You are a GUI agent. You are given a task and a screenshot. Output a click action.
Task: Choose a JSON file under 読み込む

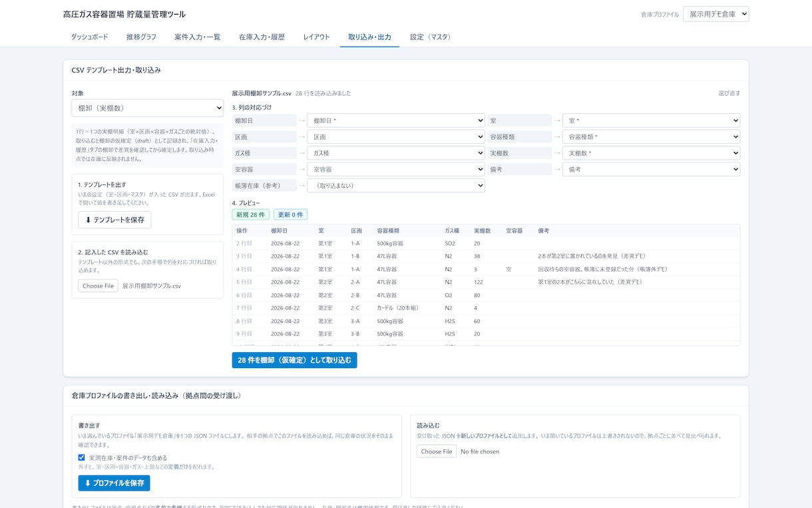coord(437,451)
